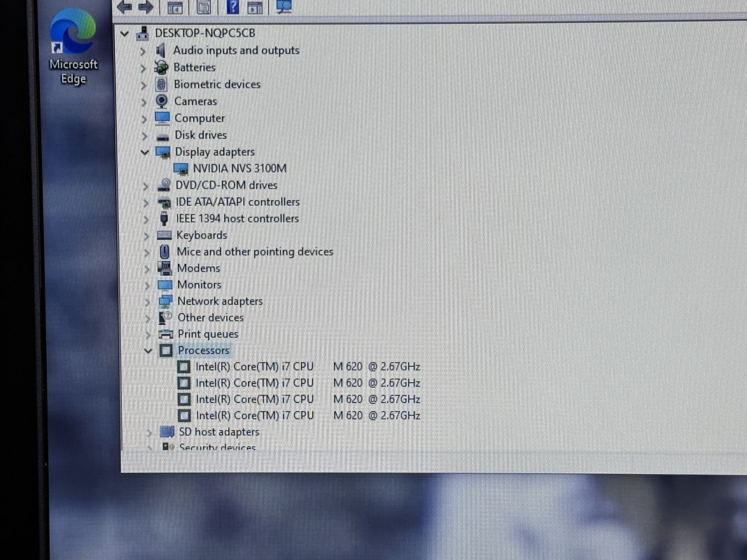The image size is (747, 560).
Task: Expand the SD host adapters chevron
Action: [x=149, y=433]
